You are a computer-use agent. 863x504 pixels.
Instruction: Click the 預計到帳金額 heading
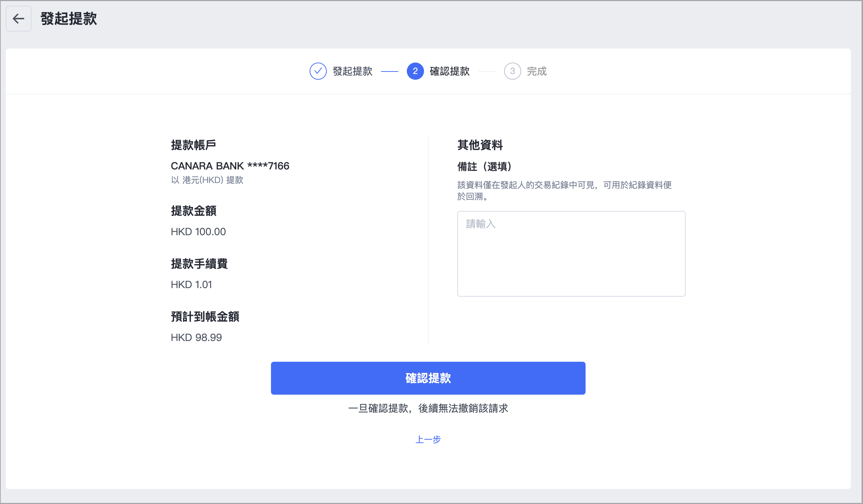[205, 316]
